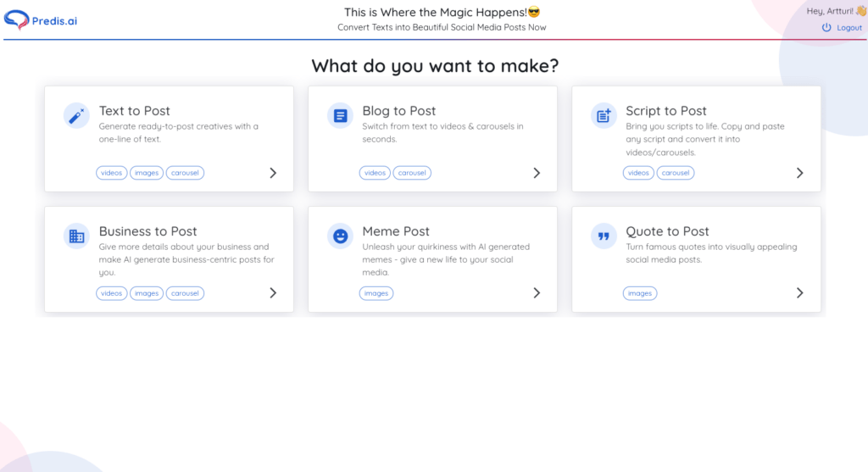The height and width of the screenshot is (472, 868).
Task: Open Text to Post via its chevron arrow
Action: (x=273, y=173)
